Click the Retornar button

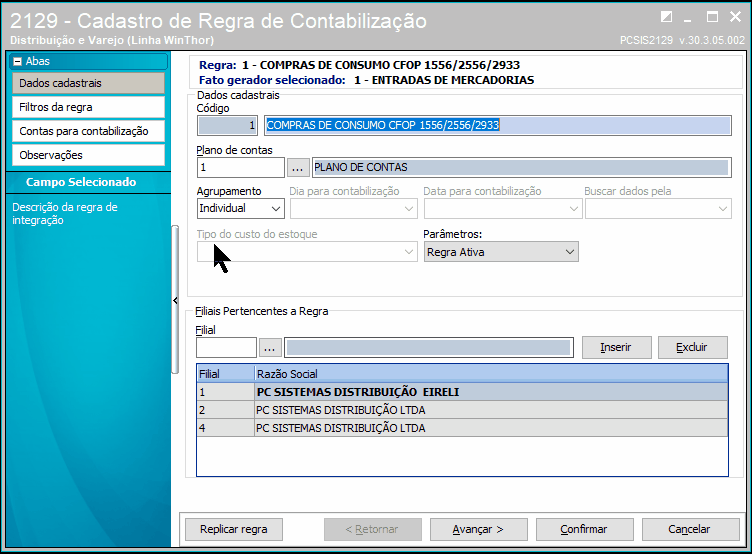coord(373,530)
